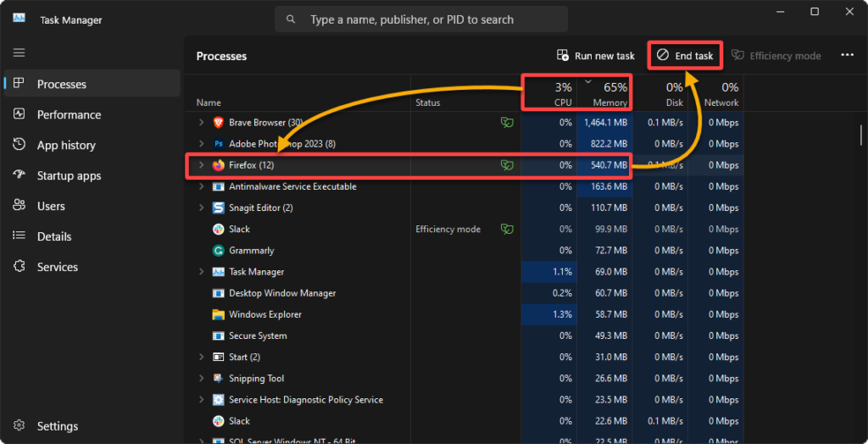
Task: Open the three-dot more options menu
Action: click(x=847, y=55)
